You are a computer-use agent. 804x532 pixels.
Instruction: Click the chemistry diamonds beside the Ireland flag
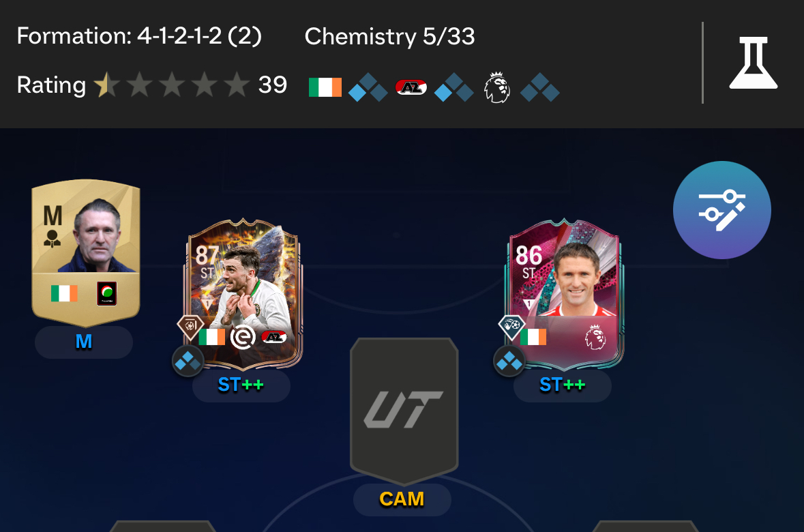(x=368, y=87)
